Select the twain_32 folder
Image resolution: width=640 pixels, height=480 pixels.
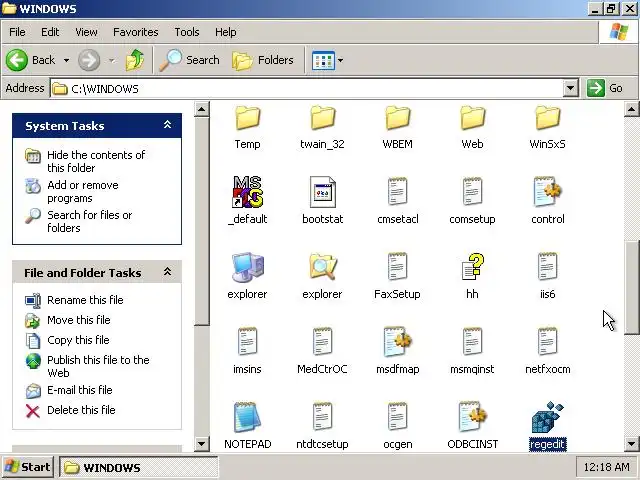[322, 127]
